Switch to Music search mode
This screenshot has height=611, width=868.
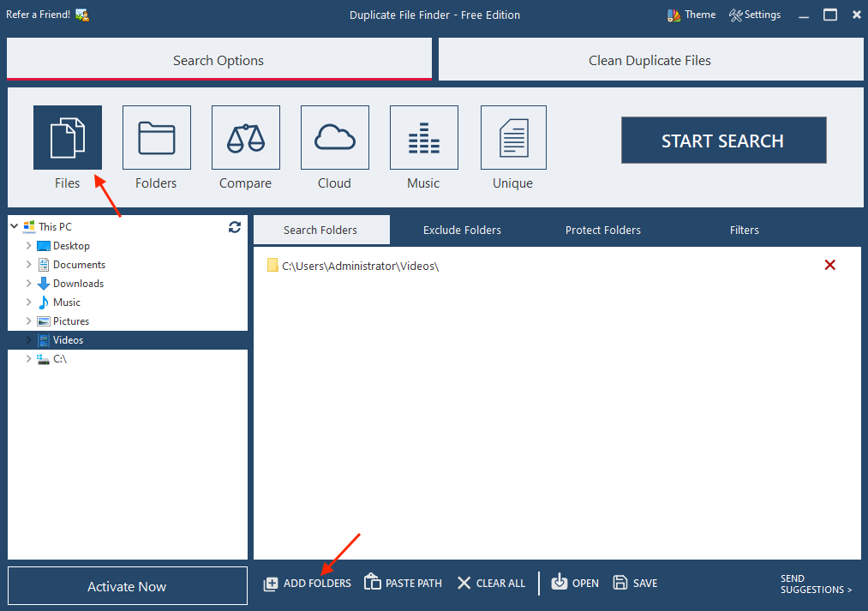(424, 138)
